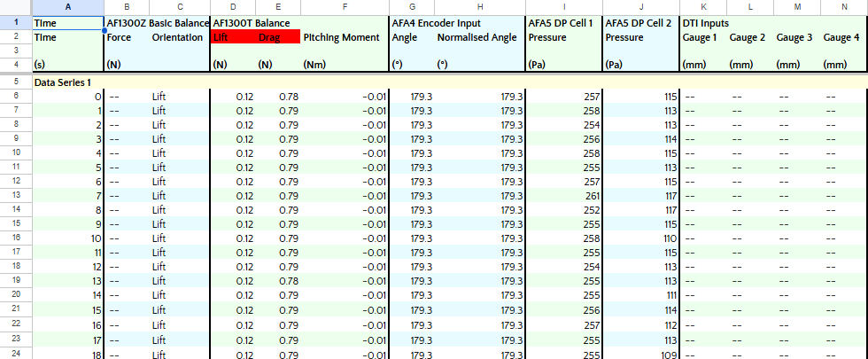Click the 'Gauge 3' header cell
This screenshot has width=868, height=359.
[797, 37]
